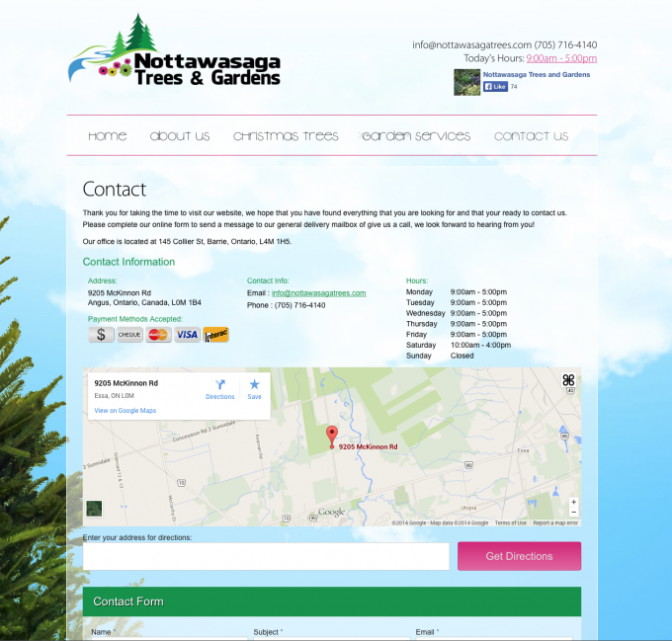The image size is (672, 641).
Task: Go to the Garden Services page
Action: pyautogui.click(x=416, y=136)
